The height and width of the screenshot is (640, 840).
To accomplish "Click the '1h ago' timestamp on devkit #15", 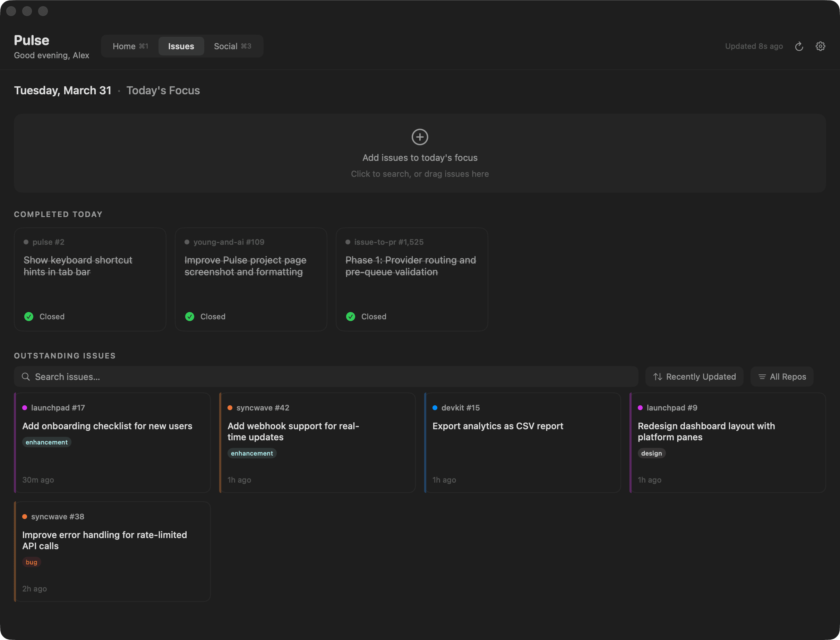I will click(x=444, y=479).
